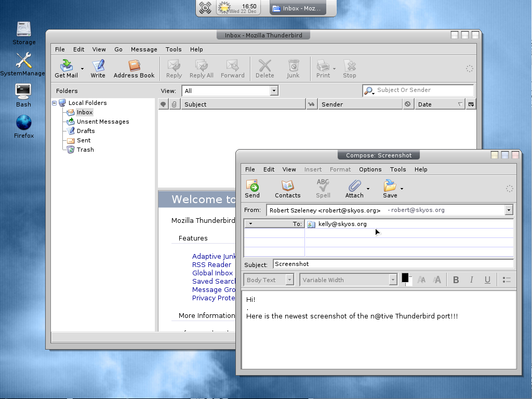Click the smaller font size icon
The image size is (532, 399).
coord(421,280)
